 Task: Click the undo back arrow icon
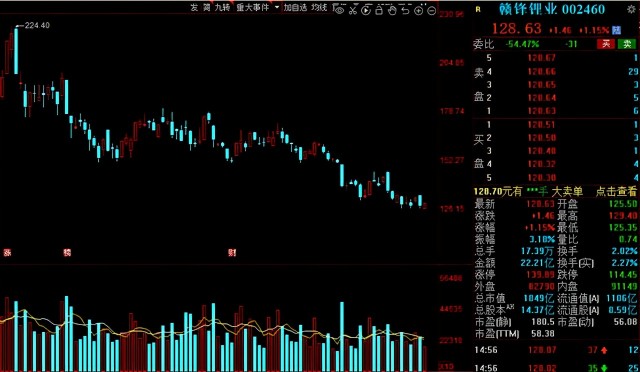click(x=405, y=11)
